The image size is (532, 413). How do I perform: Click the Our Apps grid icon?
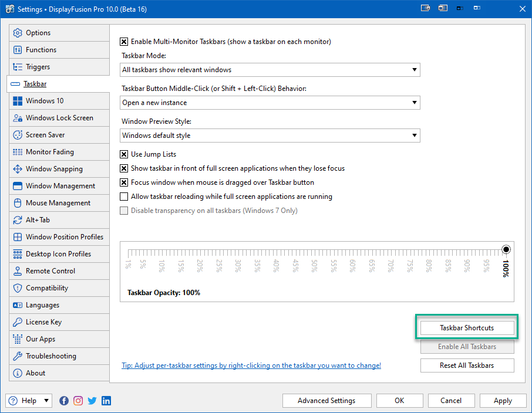click(17, 338)
